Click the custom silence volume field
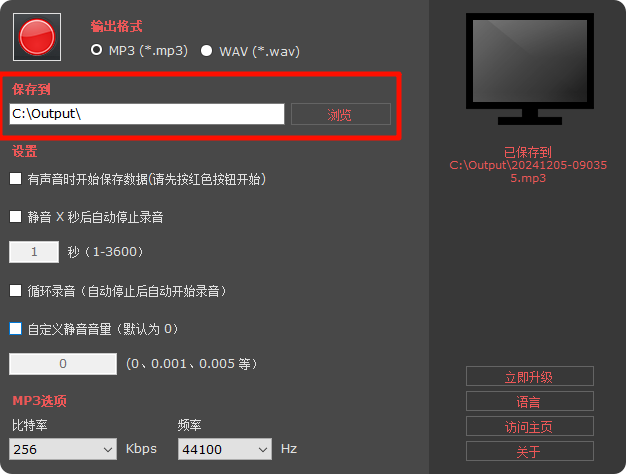Viewport: 626px width, 474px height. tap(63, 363)
